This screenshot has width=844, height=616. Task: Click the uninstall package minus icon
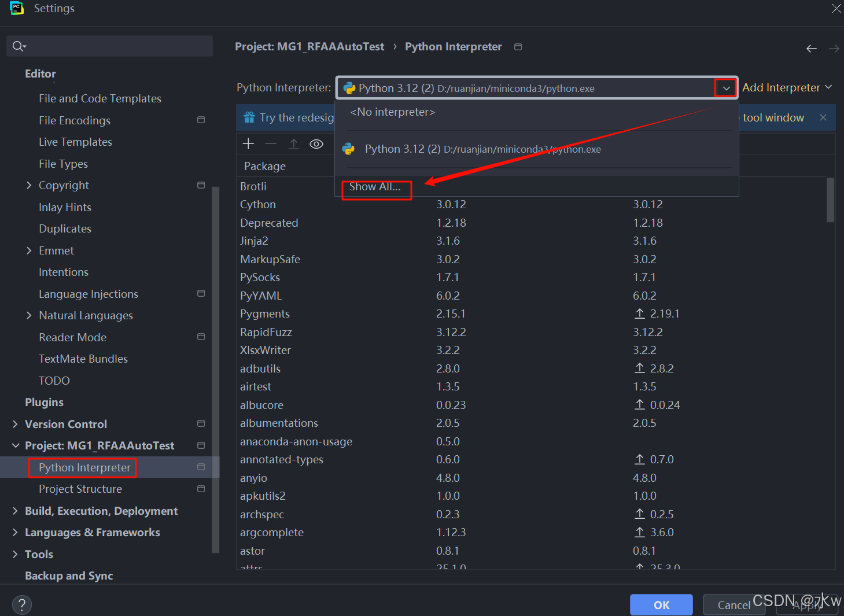click(271, 144)
